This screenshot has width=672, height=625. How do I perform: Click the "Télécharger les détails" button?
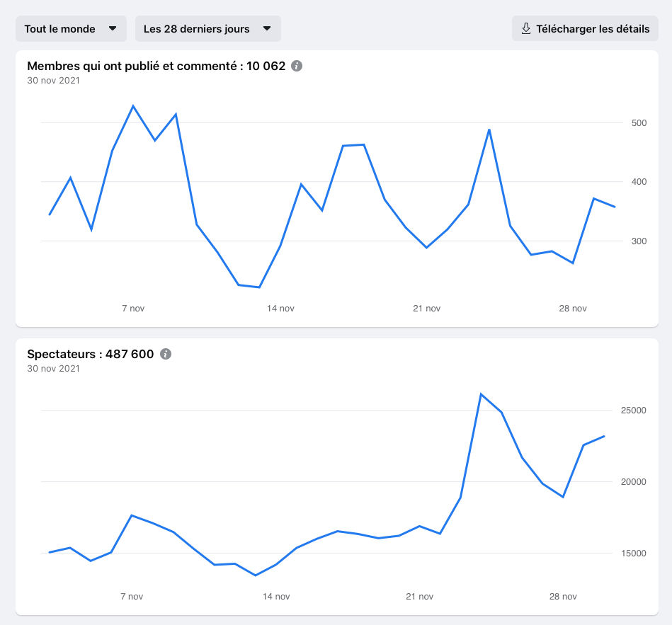pos(585,29)
